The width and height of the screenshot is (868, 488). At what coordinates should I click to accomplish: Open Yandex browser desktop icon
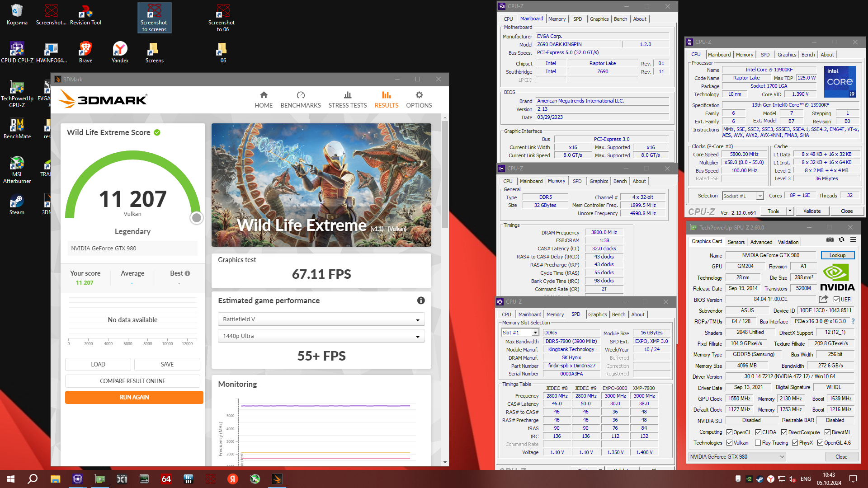click(120, 52)
